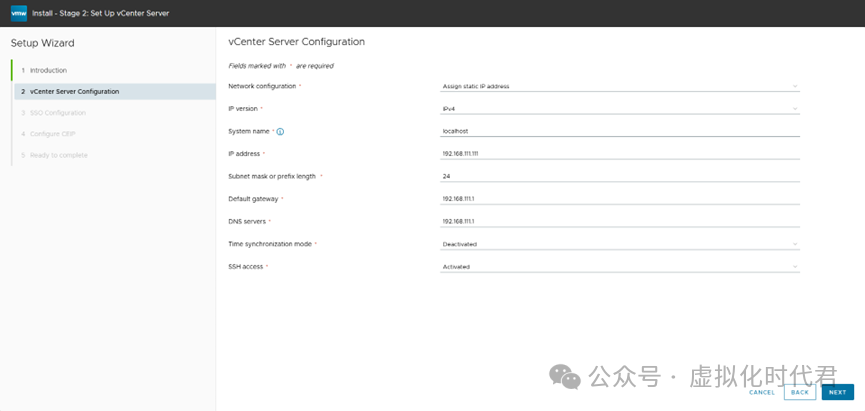Click the Subnet mask or prefix field
The height and width of the screenshot is (411, 865).
pos(620,177)
